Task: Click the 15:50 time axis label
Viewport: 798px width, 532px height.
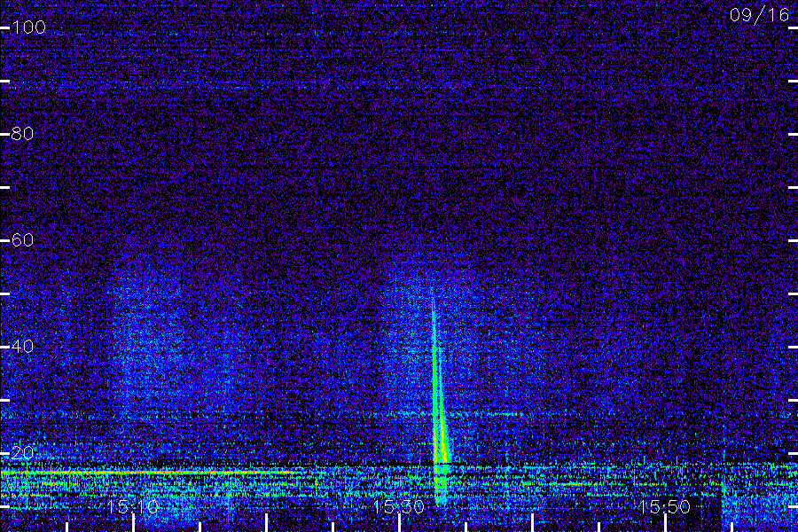Action: (x=665, y=506)
